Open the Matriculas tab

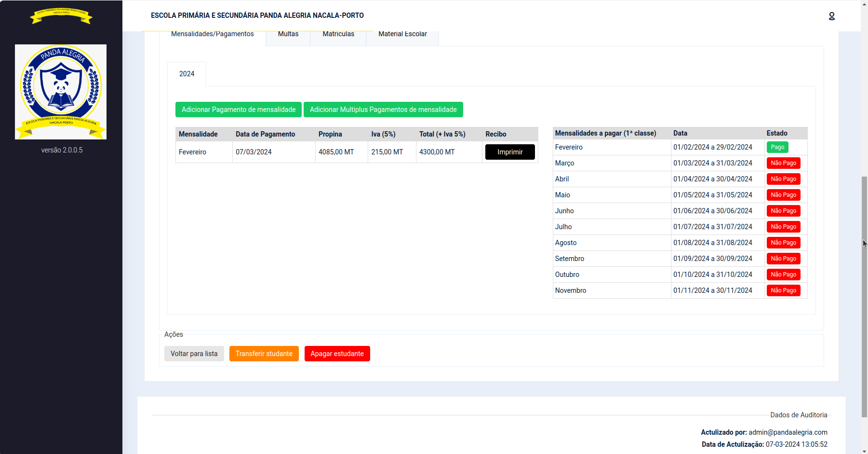[x=338, y=35]
